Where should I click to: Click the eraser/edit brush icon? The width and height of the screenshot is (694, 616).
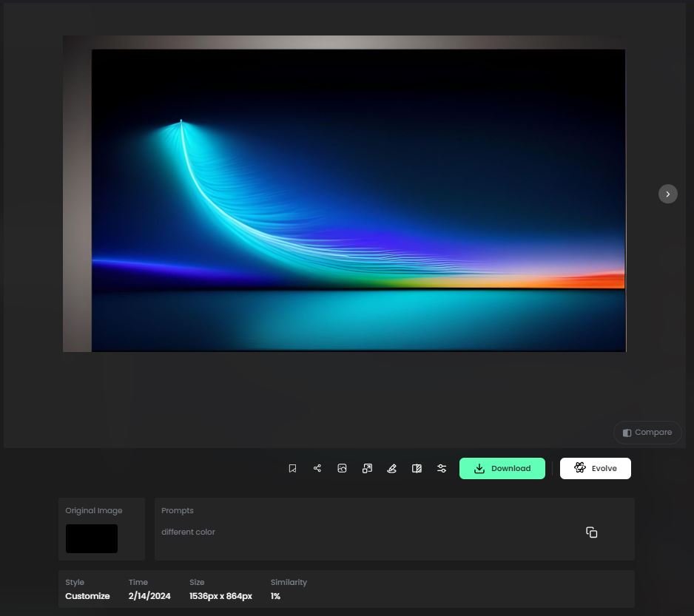391,468
